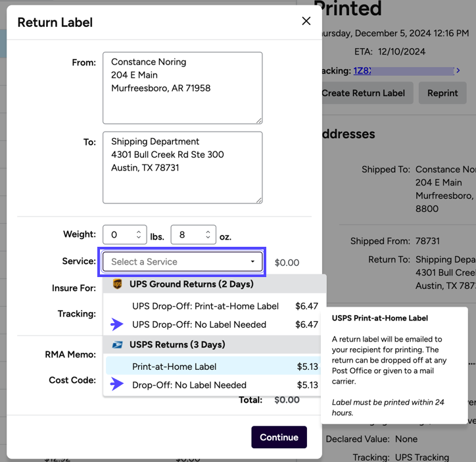Choose UPS Drop-Off: Print-at-Home Label
This screenshot has height=462, width=476.
[205, 306]
